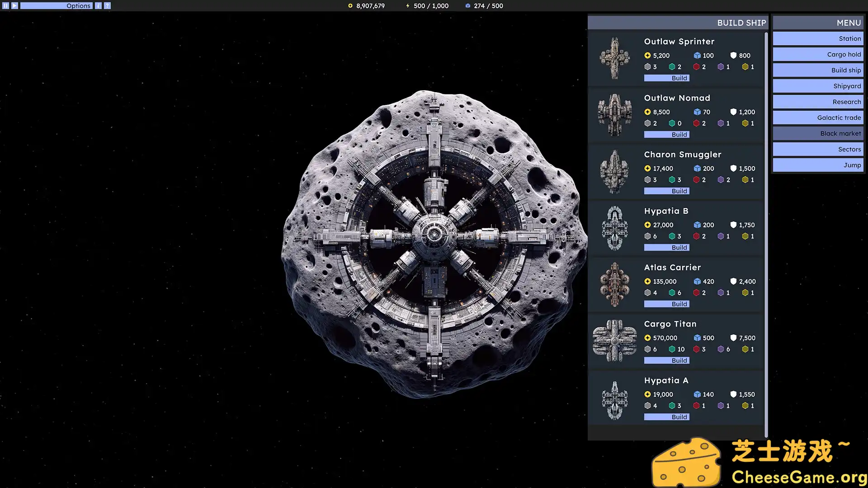
Task: Click the Jump menu button
Action: point(818,165)
